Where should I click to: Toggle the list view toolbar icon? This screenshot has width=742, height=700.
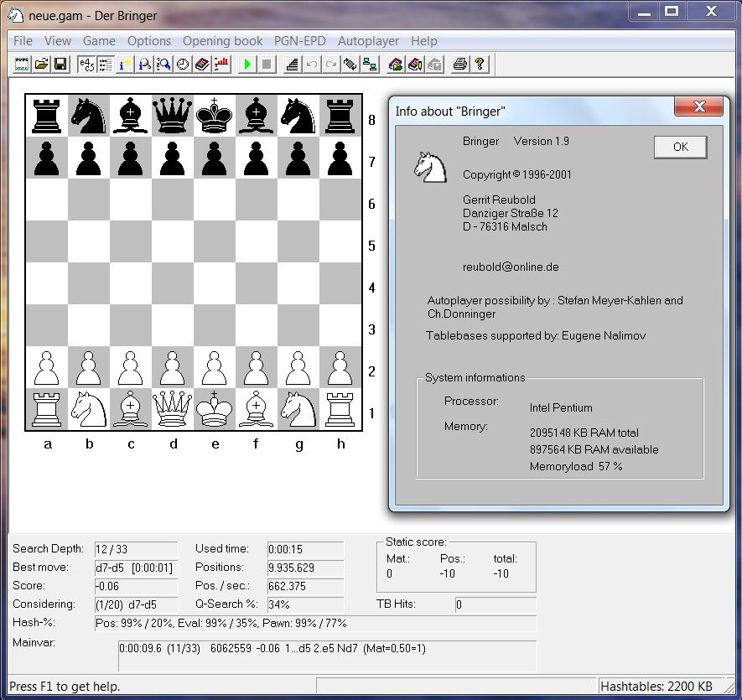pyautogui.click(x=106, y=64)
